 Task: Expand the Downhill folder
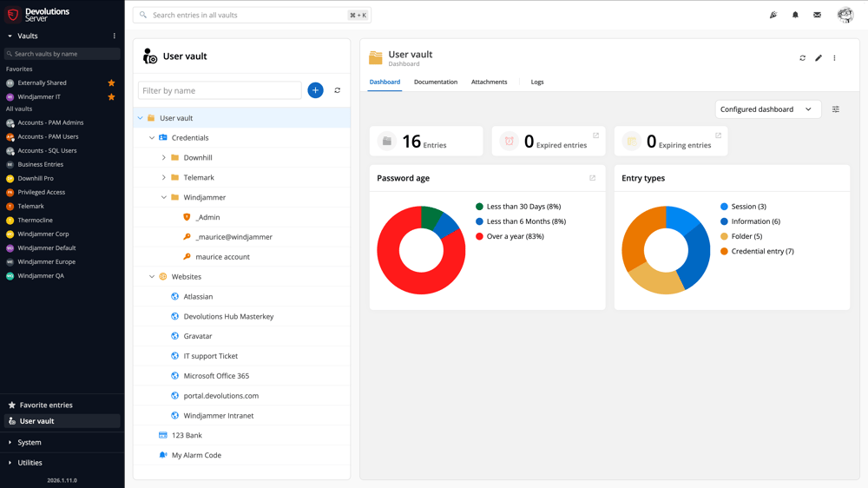point(164,158)
